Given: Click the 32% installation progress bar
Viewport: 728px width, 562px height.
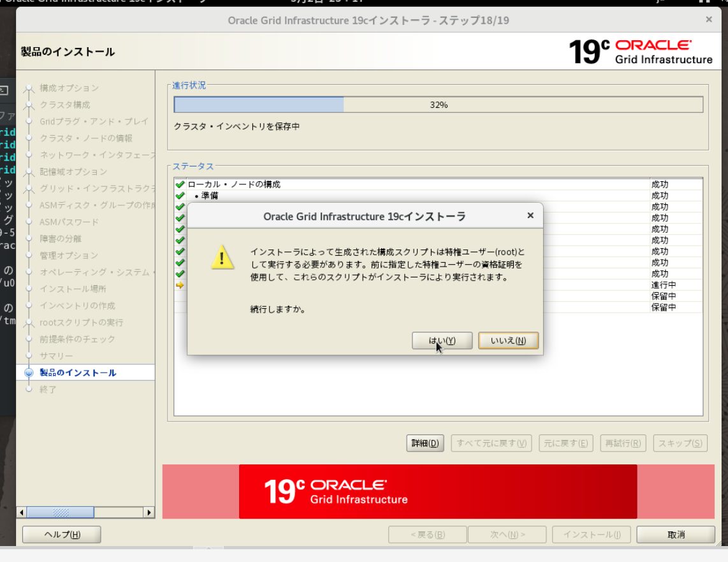Looking at the screenshot, I should click(439, 105).
